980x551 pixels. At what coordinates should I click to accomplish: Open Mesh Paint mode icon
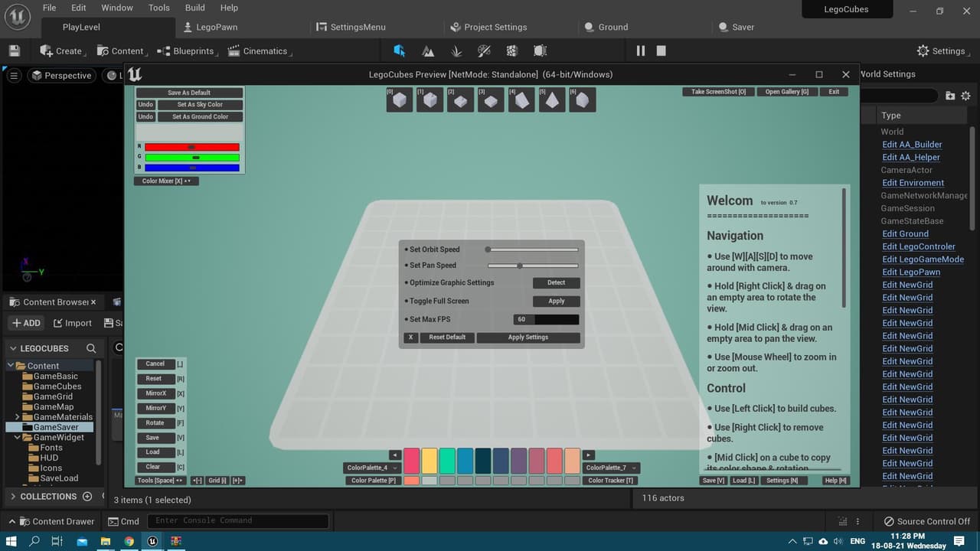484,51
